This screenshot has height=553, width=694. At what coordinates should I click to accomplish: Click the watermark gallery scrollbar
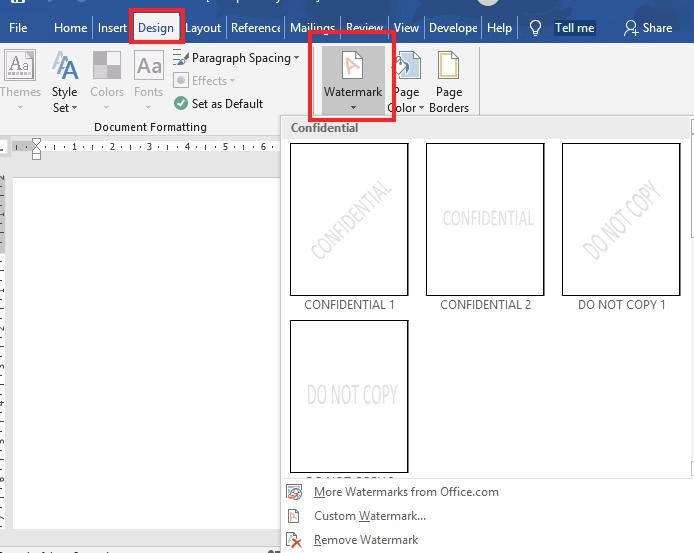691,297
